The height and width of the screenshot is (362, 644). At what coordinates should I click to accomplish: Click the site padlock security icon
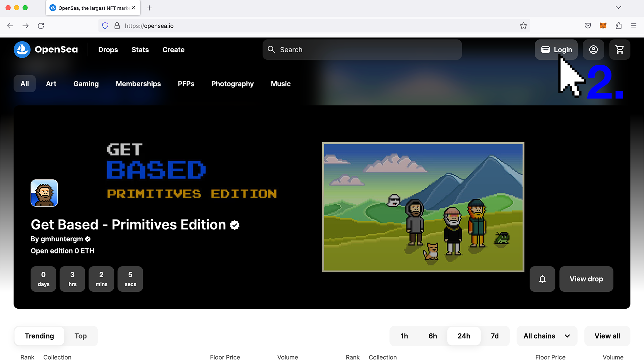pos(117,26)
